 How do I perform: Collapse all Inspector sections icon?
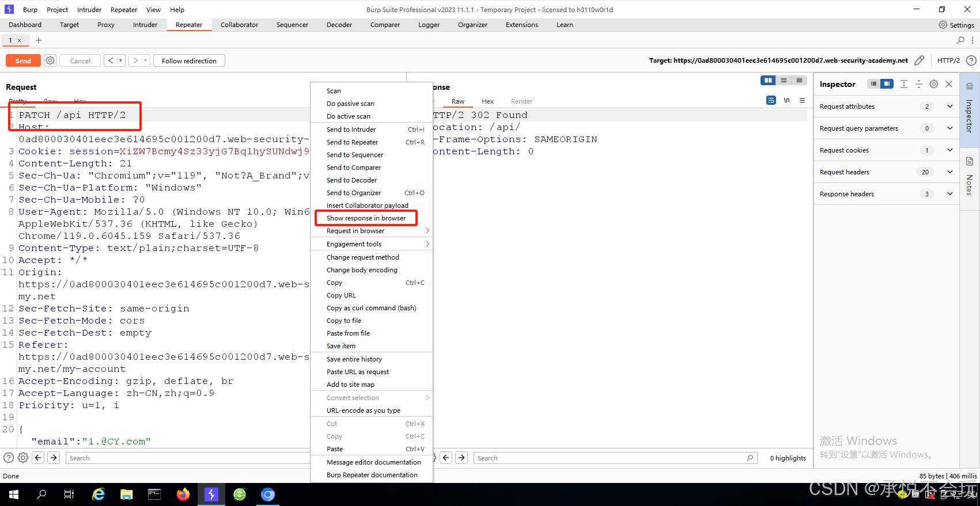(918, 84)
